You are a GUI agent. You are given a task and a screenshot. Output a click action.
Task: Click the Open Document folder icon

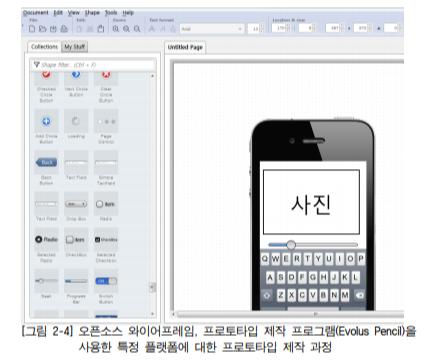pyautogui.click(x=42, y=29)
